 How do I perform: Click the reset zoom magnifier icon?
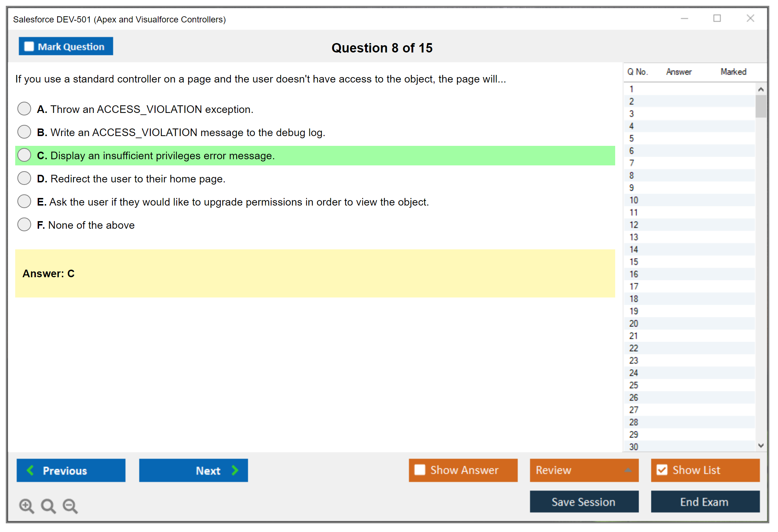pyautogui.click(x=48, y=506)
